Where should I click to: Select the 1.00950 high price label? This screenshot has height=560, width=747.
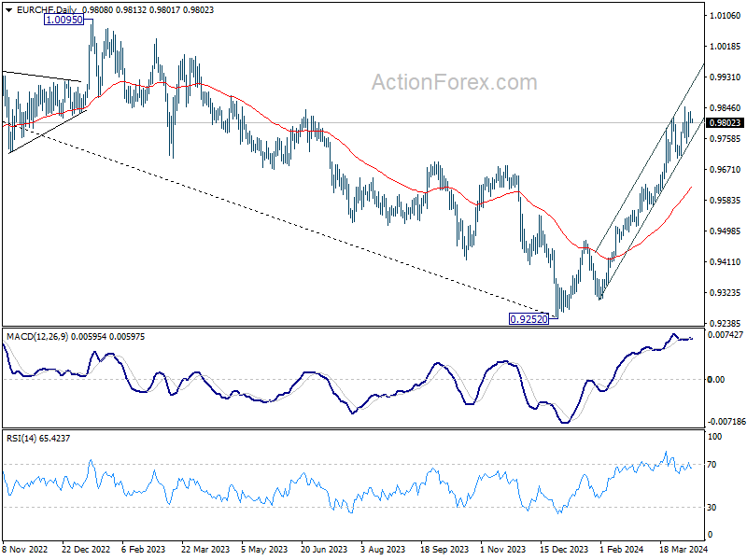pyautogui.click(x=63, y=20)
